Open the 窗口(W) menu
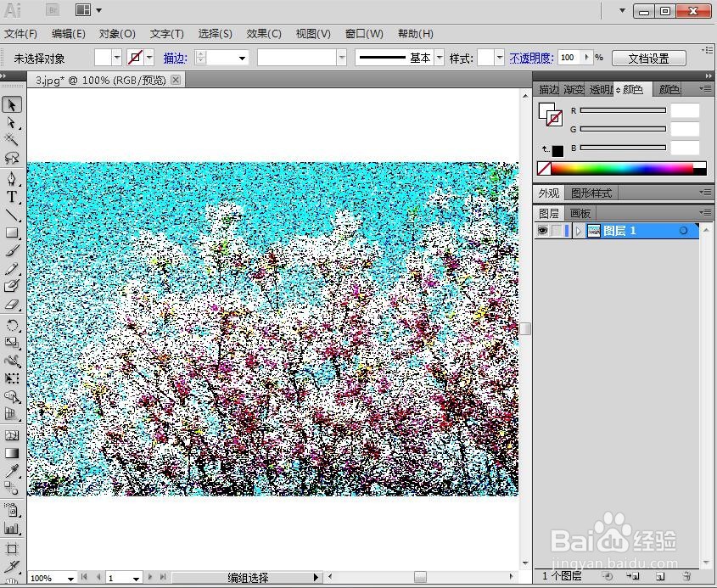 [x=364, y=34]
